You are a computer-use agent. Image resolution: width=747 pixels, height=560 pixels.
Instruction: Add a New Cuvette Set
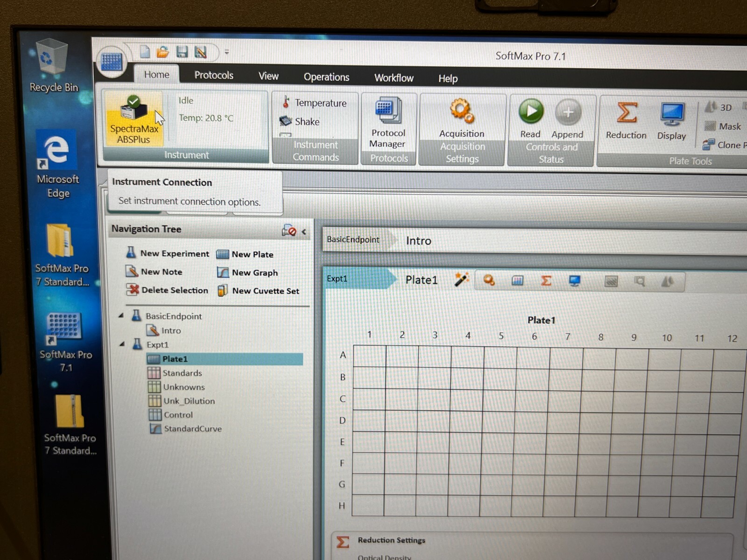[258, 291]
